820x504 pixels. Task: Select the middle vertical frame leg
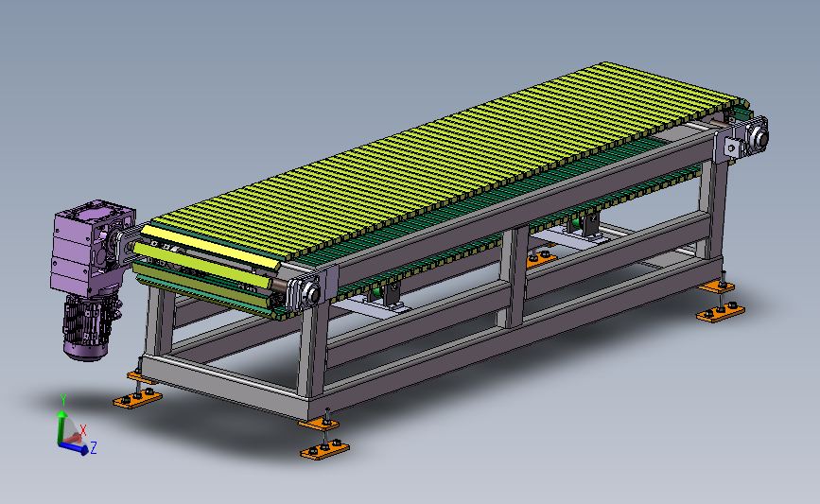coord(515,278)
